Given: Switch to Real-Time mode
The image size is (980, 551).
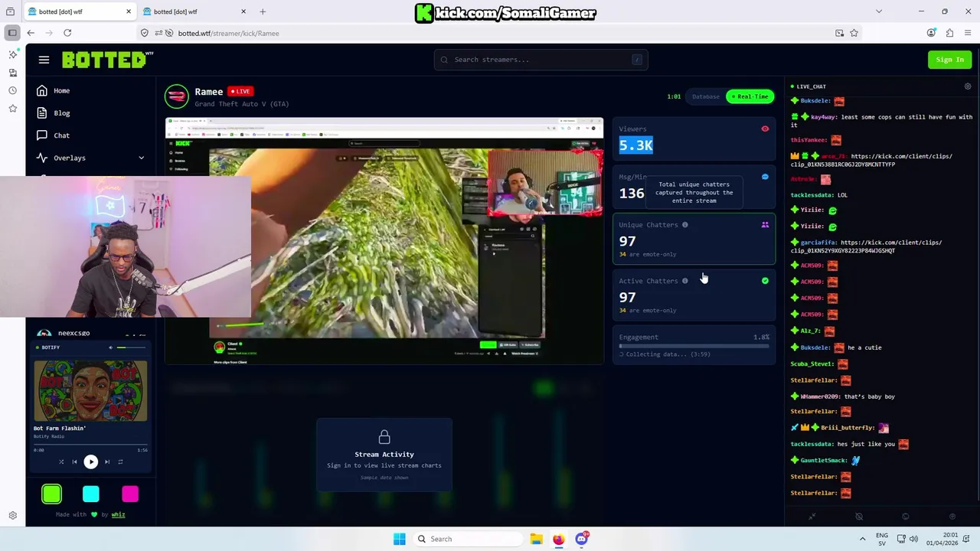Looking at the screenshot, I should click(x=750, y=96).
